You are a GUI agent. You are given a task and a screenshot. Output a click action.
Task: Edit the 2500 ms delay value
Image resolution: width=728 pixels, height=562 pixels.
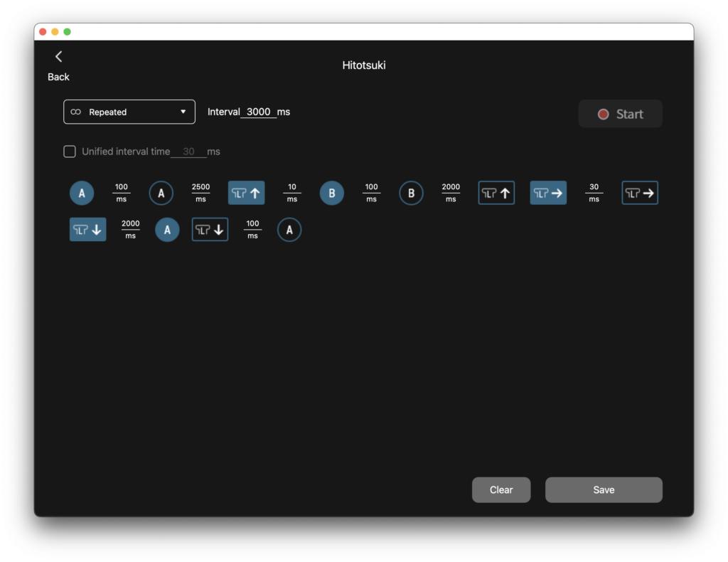pos(200,187)
